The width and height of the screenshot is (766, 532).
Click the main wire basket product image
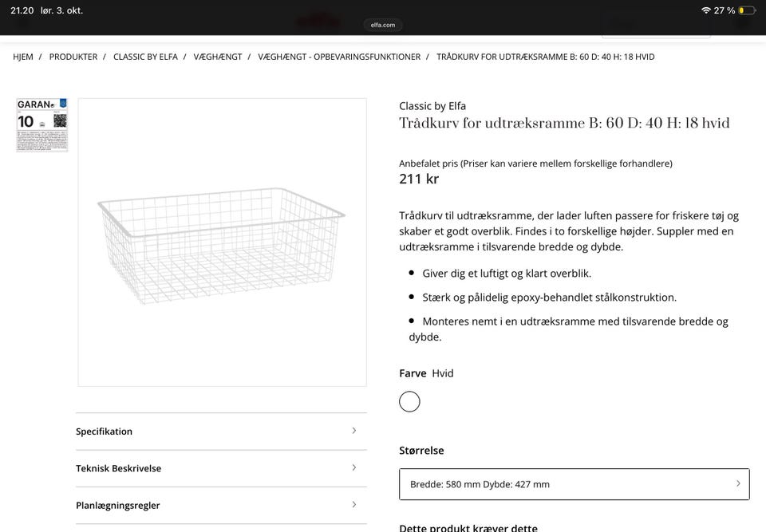pyautogui.click(x=223, y=242)
